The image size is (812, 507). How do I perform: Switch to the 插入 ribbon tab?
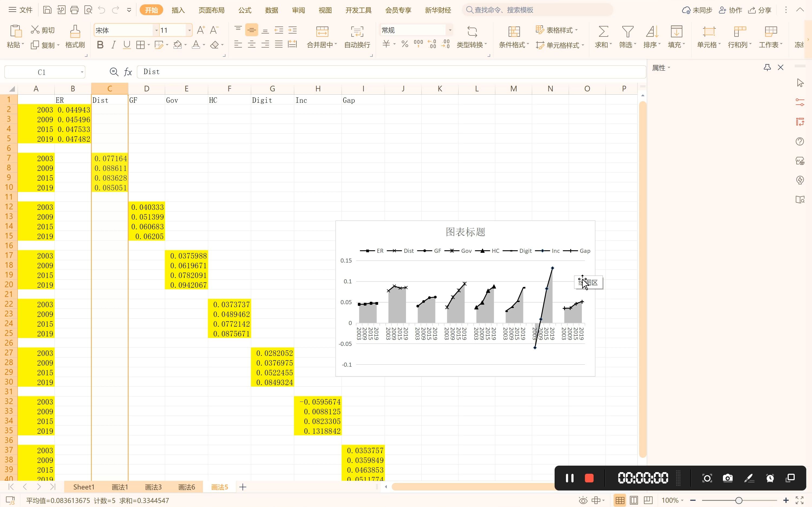click(x=178, y=10)
